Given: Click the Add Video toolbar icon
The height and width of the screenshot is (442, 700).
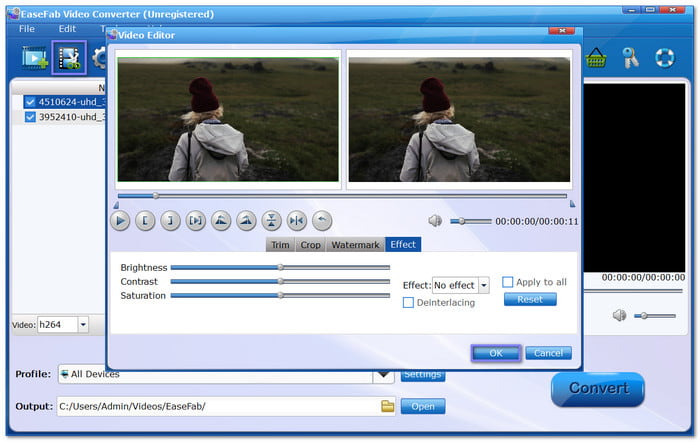Looking at the screenshot, I should coord(35,58).
